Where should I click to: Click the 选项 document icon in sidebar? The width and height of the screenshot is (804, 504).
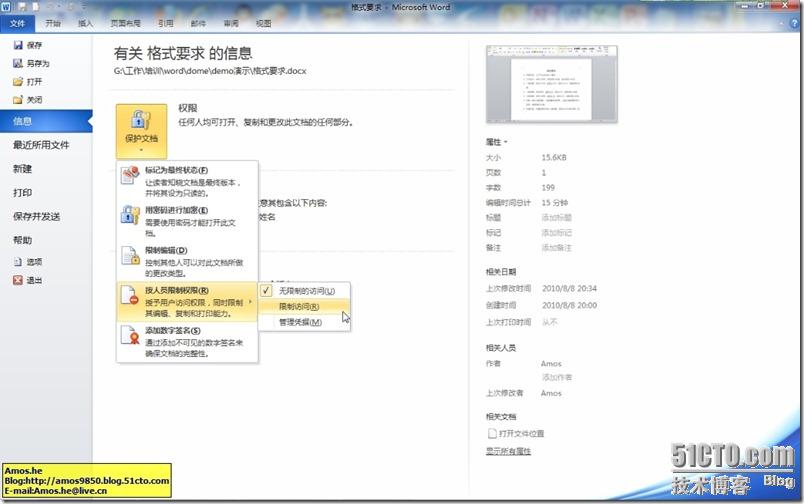(x=18, y=261)
